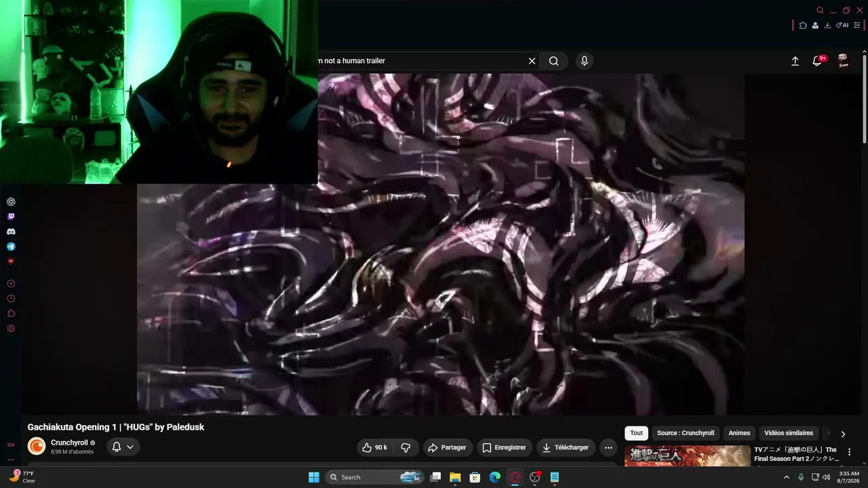Viewport: 868px width, 488px height.
Task: Dislike the Gachiakuta video
Action: 406,447
